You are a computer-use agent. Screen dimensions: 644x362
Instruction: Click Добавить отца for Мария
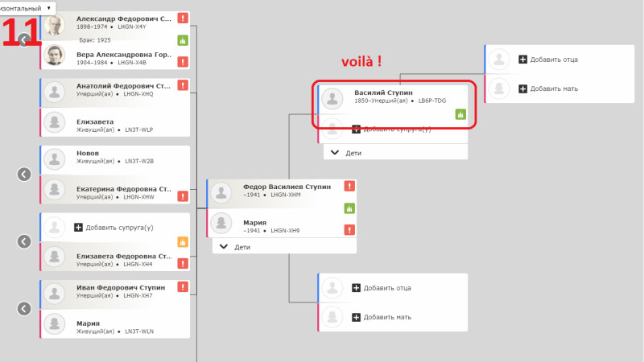(x=382, y=288)
